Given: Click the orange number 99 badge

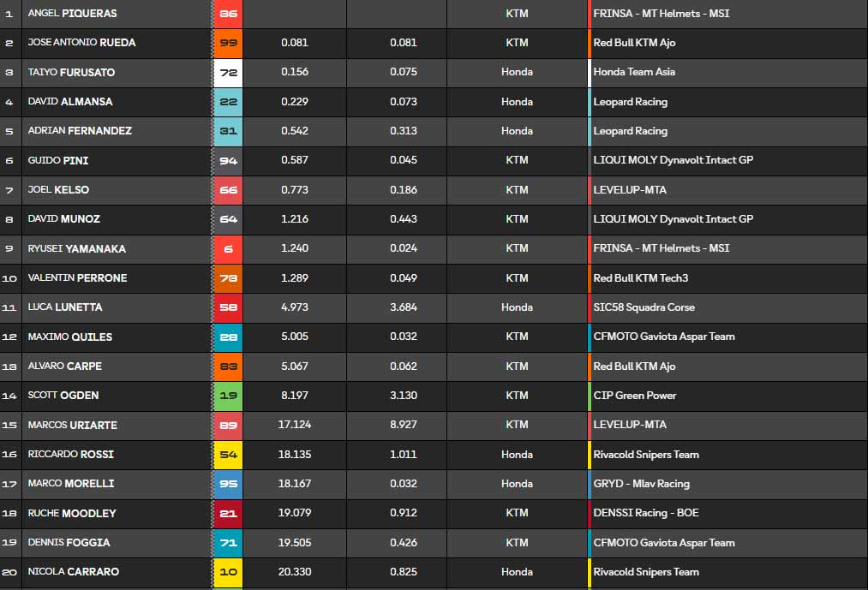Looking at the screenshot, I should click(229, 43).
